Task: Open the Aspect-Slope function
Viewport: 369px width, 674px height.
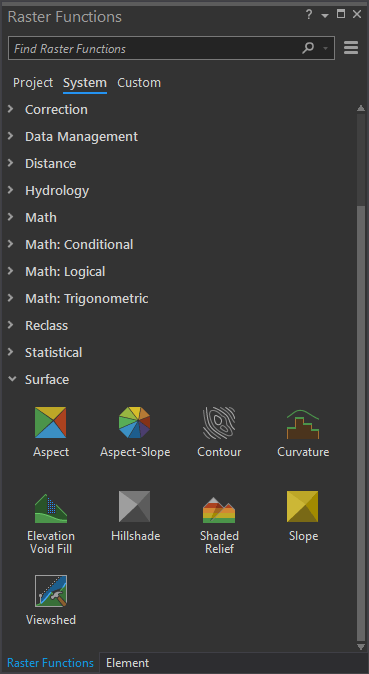Action: tap(135, 423)
